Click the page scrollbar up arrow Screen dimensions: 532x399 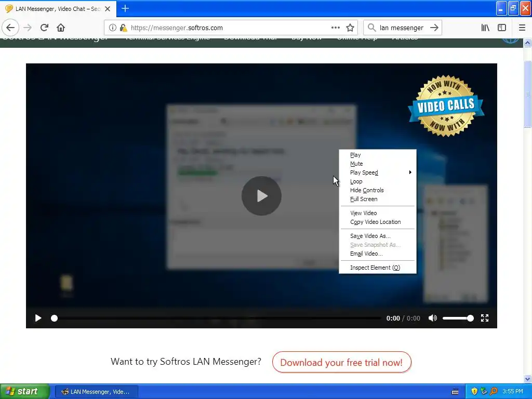(527, 43)
